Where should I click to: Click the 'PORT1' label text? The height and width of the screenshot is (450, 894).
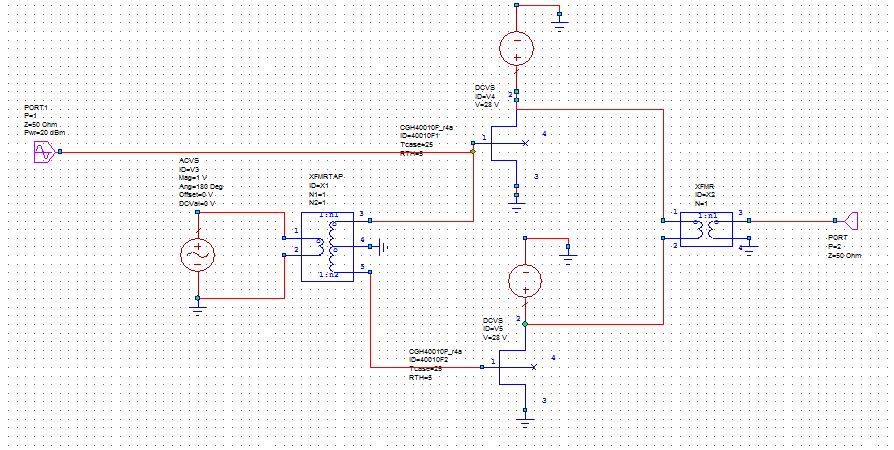click(x=35, y=108)
